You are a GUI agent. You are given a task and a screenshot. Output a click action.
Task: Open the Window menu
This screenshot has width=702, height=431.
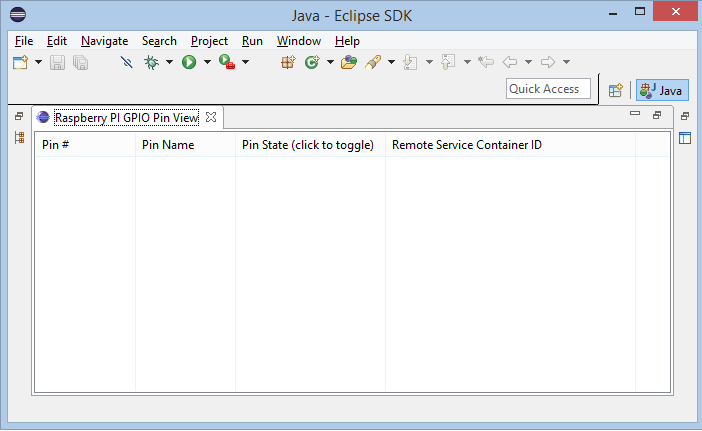point(298,41)
